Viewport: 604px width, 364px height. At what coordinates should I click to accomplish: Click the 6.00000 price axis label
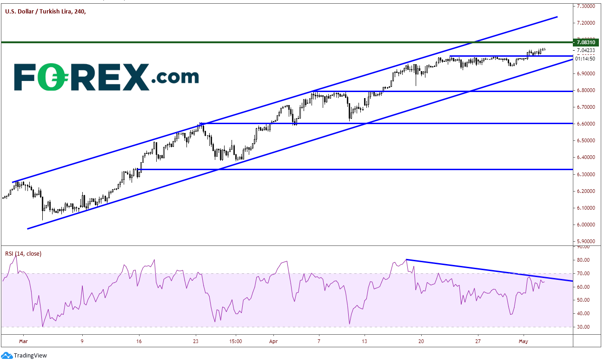pos(586,225)
